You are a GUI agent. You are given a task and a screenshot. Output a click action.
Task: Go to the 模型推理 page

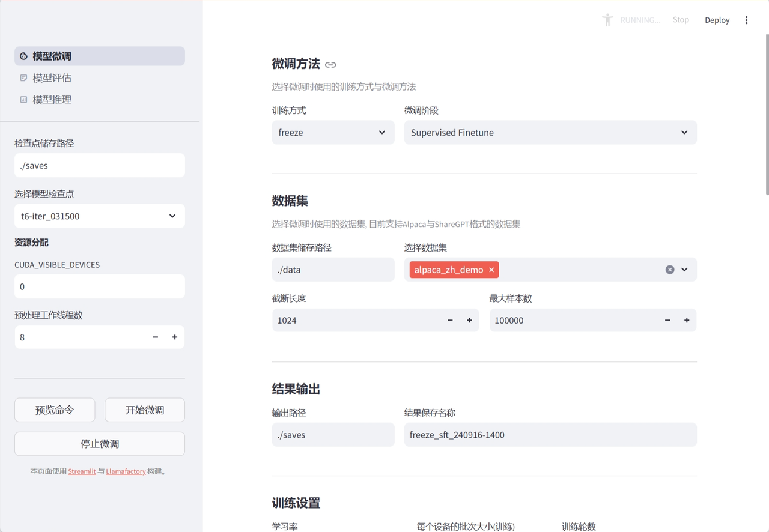(52, 100)
